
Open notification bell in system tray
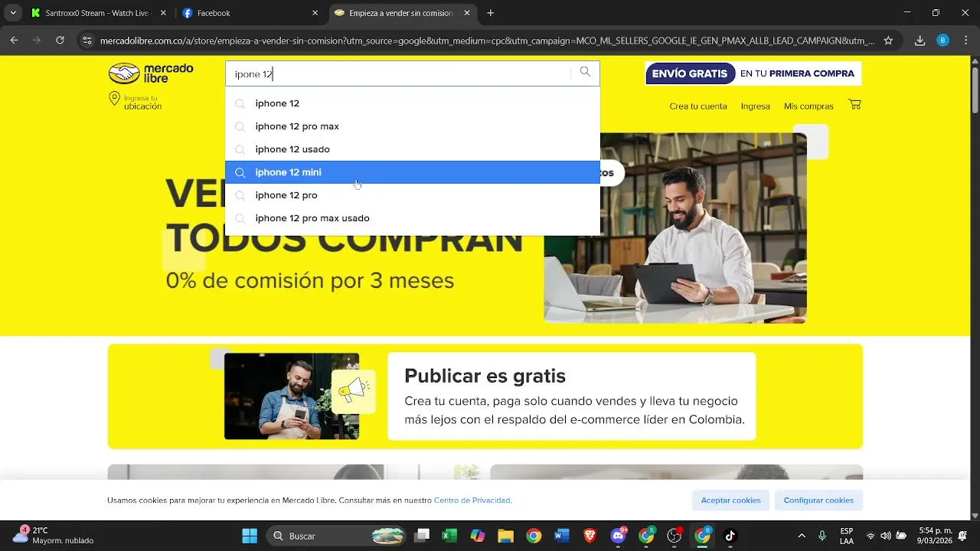962,536
